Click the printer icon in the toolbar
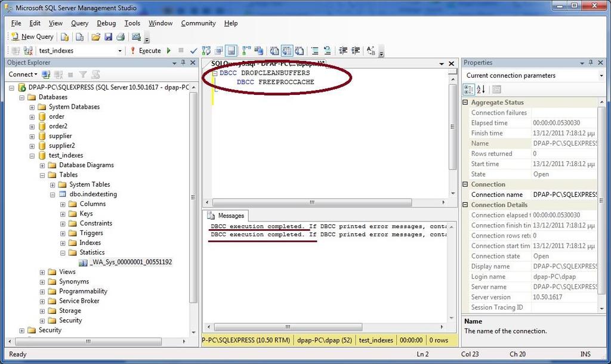This screenshot has width=611, height=364. coord(121,37)
